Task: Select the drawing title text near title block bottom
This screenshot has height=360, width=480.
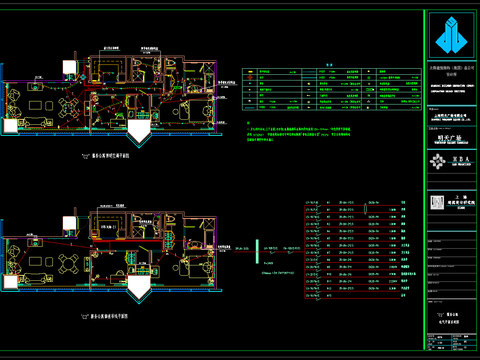Action: (448, 318)
